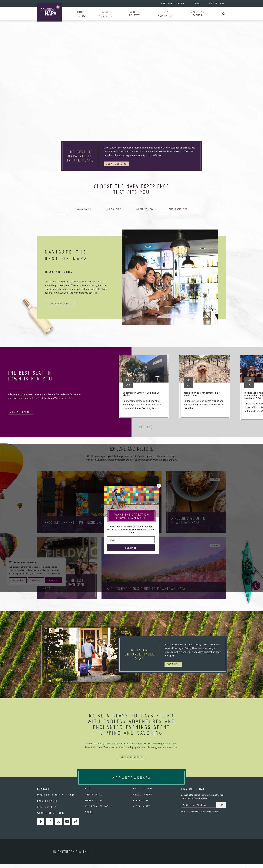Open the Blog top link
The height and width of the screenshot is (868, 263).
click(x=197, y=3)
